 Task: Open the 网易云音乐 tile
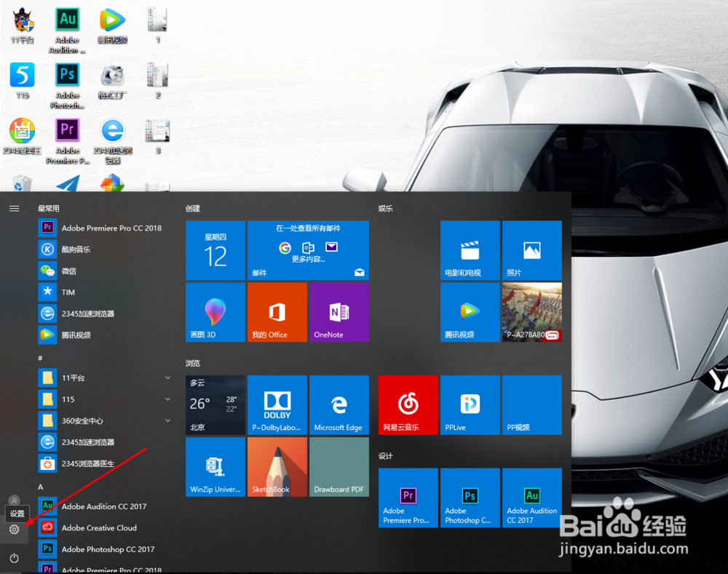408,405
